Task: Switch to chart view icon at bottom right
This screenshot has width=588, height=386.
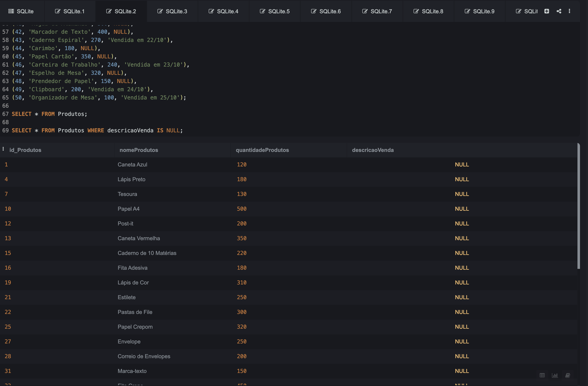Action: pos(555,375)
